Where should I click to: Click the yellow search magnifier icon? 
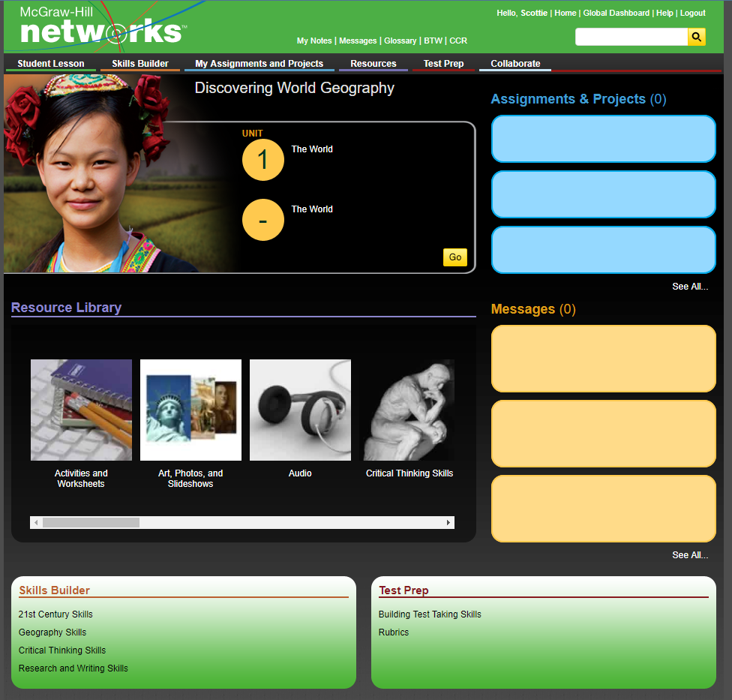click(x=696, y=37)
